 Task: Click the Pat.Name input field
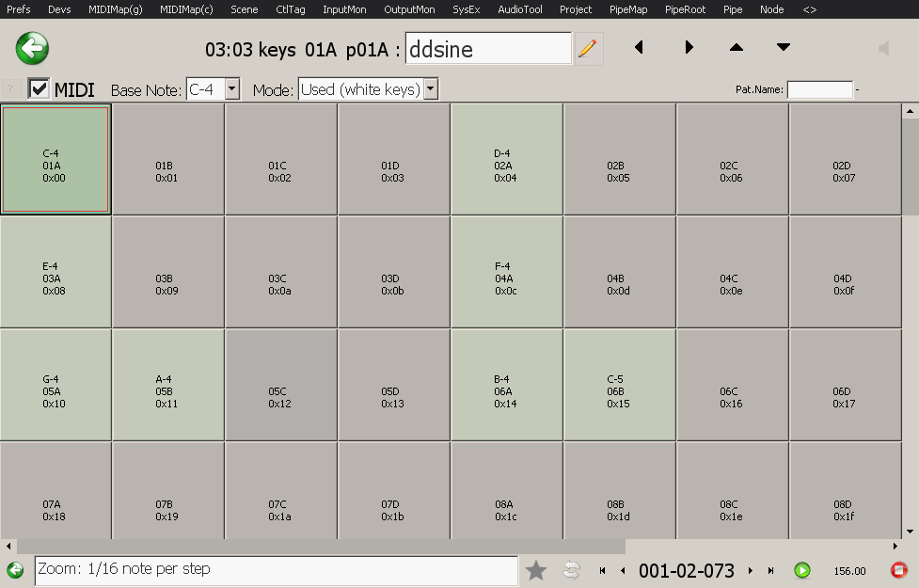[819, 90]
